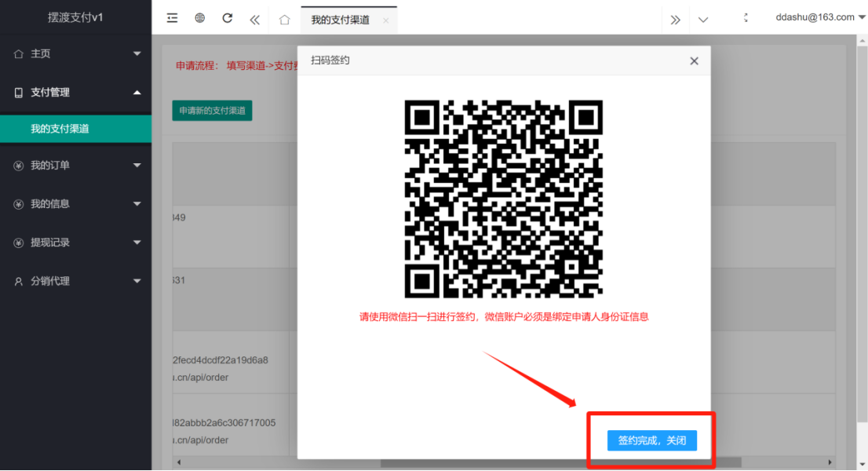Viewport: 868px width, 471px height.
Task: Click the 提现记录 yen icon
Action: (x=18, y=243)
